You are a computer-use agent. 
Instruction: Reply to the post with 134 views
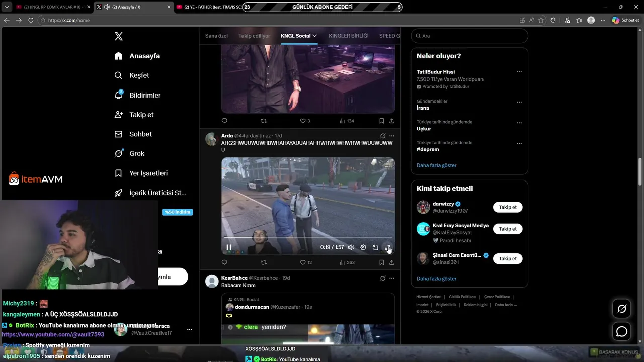[224, 121]
